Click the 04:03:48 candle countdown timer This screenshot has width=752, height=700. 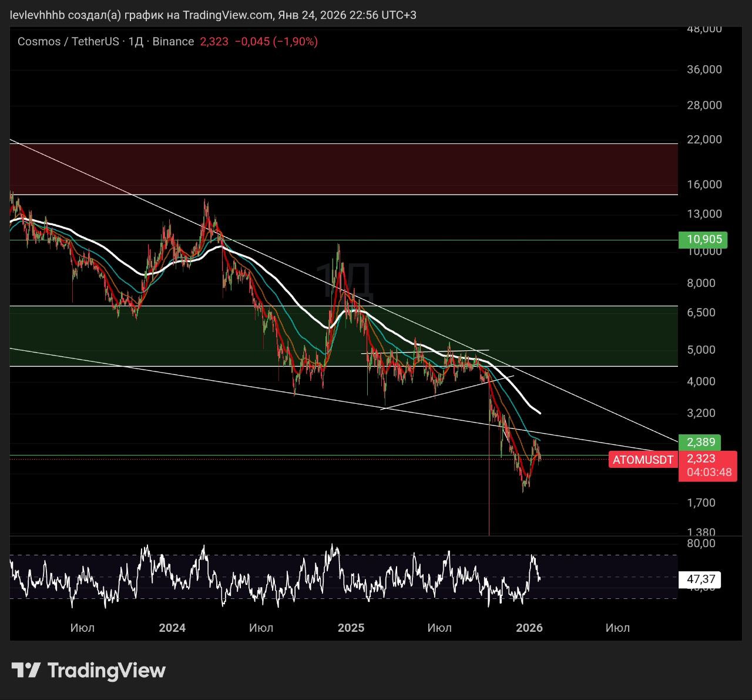[709, 473]
